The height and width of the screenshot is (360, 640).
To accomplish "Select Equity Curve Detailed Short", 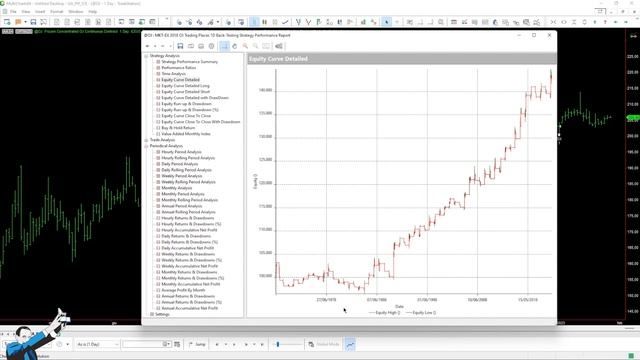I will coord(186,92).
